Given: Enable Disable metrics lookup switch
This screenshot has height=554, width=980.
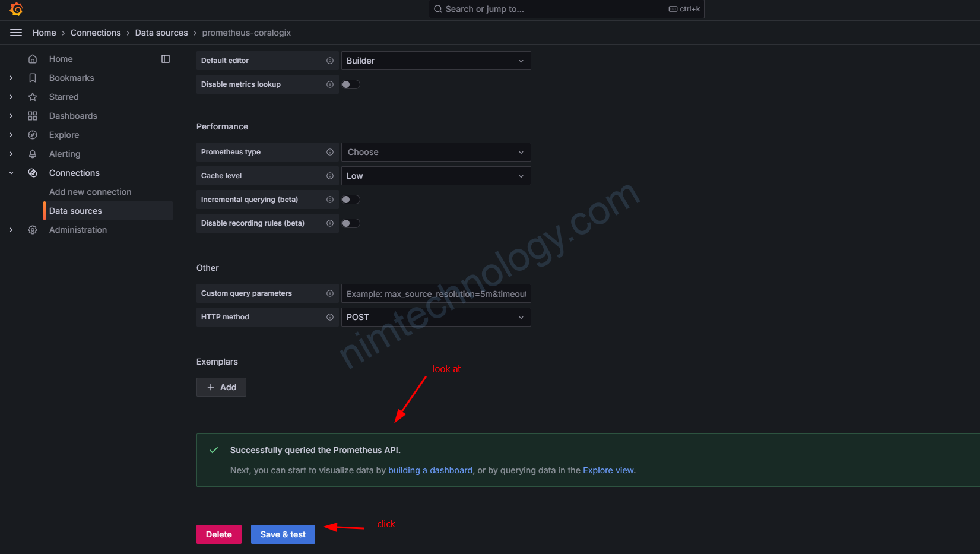Looking at the screenshot, I should coord(351,84).
